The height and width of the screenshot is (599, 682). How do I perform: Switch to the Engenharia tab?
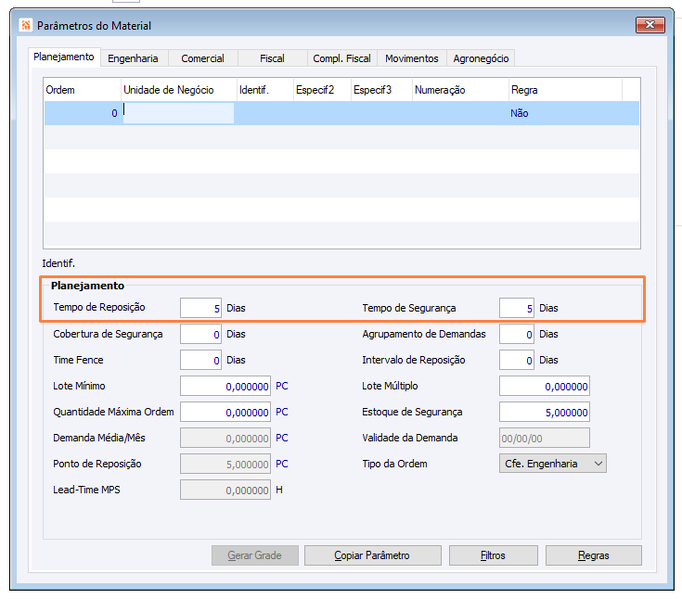tap(133, 58)
